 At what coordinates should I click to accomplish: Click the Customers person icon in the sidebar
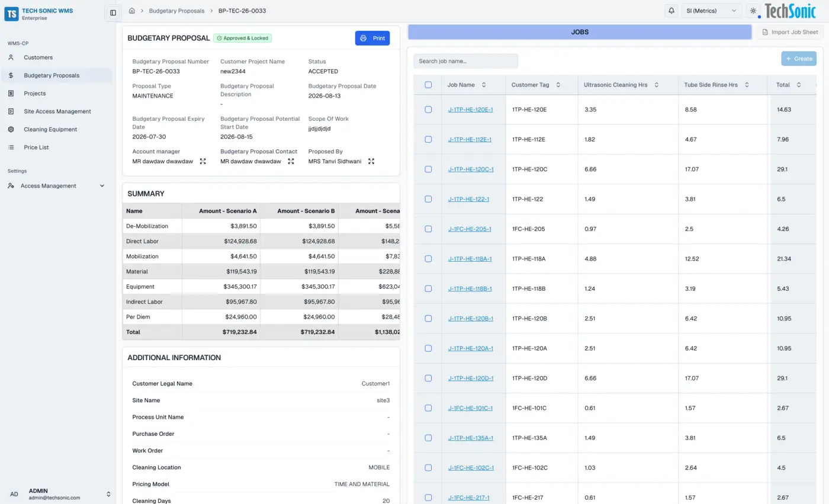(11, 57)
